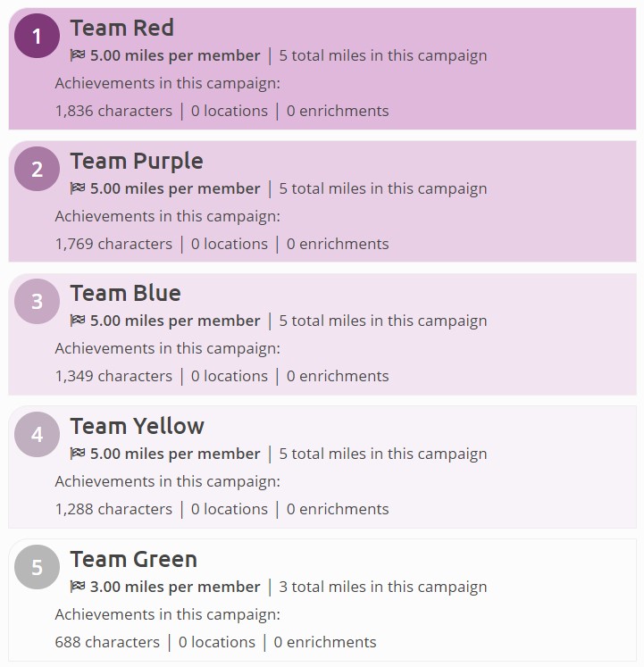Click Team Red's 1,836 characters count
This screenshot has height=667, width=644.
click(x=113, y=111)
